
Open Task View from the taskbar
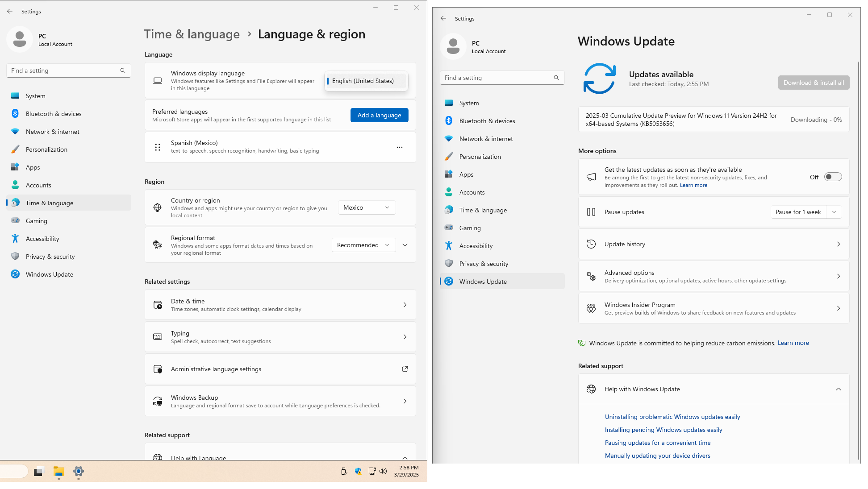click(39, 471)
